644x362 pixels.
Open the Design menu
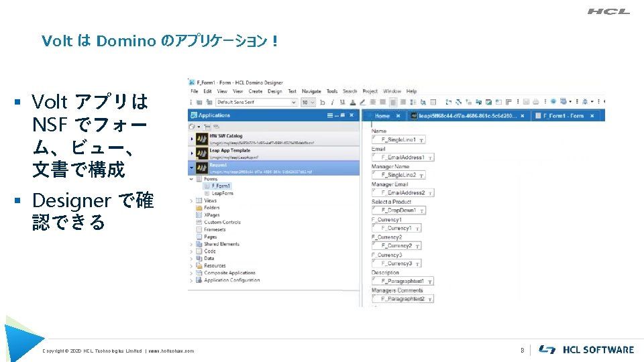[x=275, y=91]
